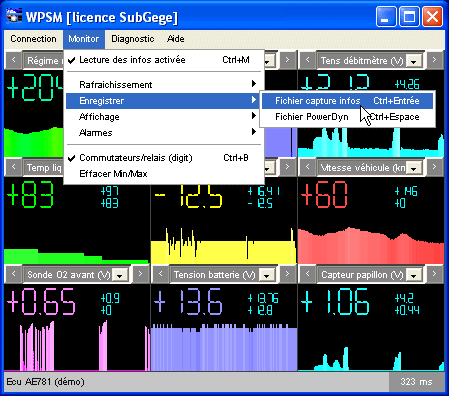Click the Régime channel selector field

click(x=43, y=60)
